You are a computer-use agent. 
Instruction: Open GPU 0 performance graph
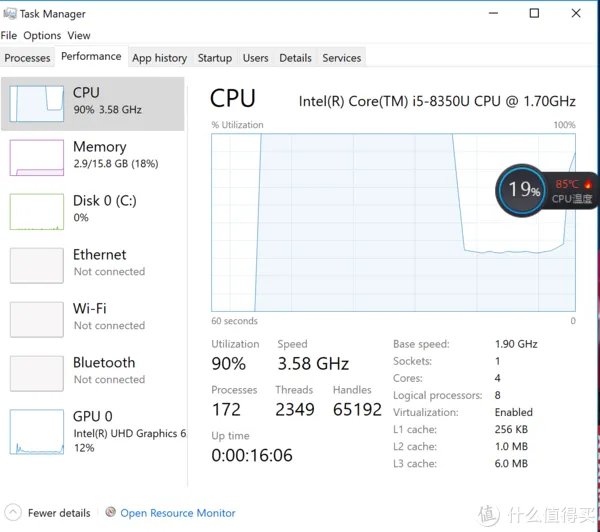(36, 432)
